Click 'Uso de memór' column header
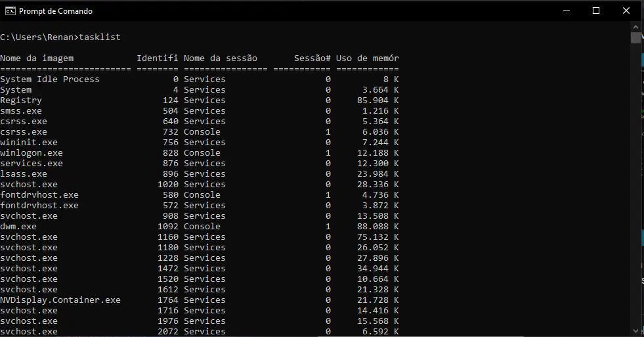Viewport: 644px width, 337px height. click(368, 58)
